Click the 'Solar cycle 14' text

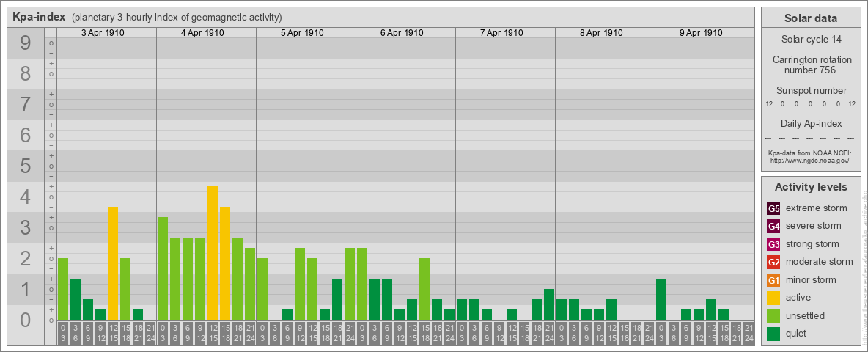(810, 40)
